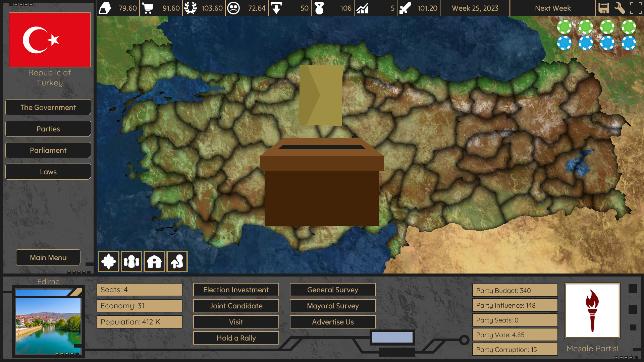This screenshot has width=644, height=362.
Task: Open the Joint Candidate option
Action: pyautogui.click(x=236, y=306)
